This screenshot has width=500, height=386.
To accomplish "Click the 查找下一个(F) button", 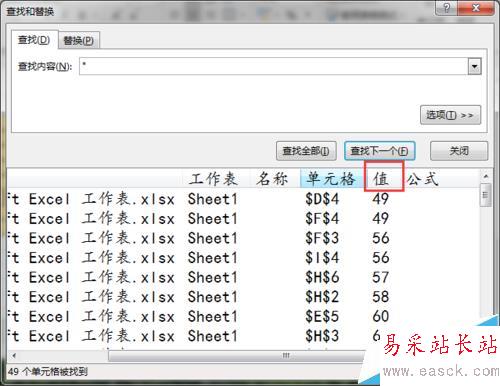I will point(379,151).
